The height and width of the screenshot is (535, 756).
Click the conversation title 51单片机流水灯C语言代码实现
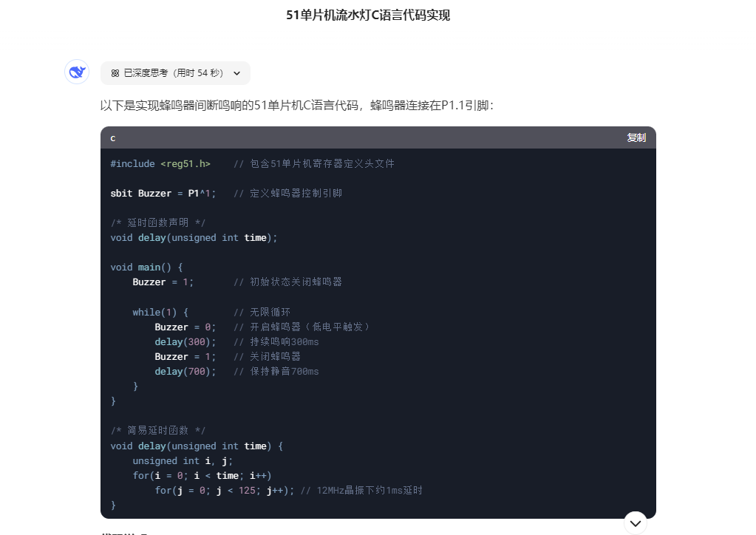point(368,15)
